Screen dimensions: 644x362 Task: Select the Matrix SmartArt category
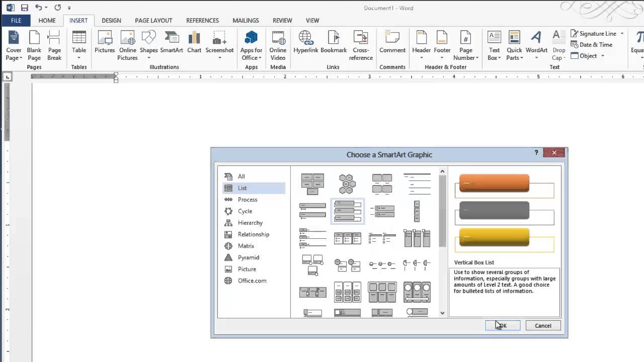[x=254, y=246]
